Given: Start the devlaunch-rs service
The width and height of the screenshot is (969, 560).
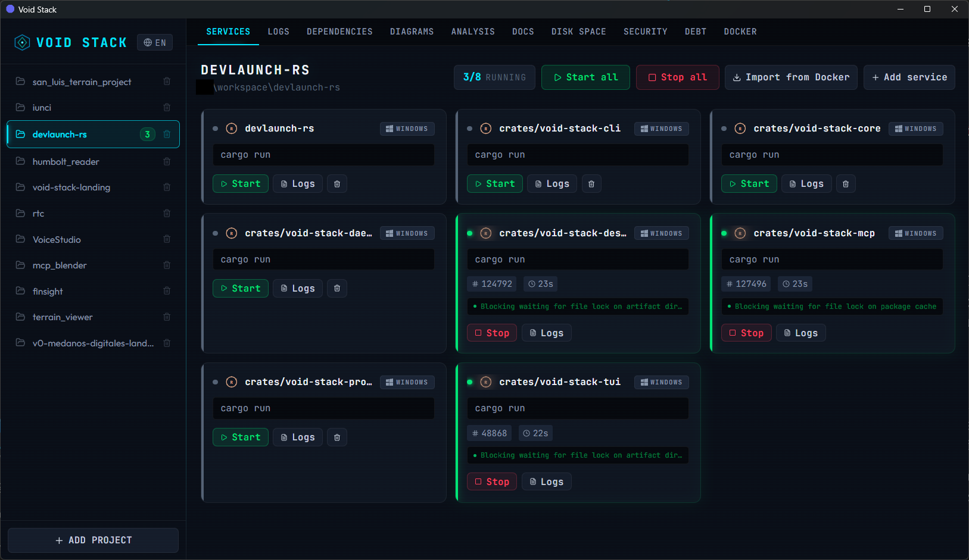Looking at the screenshot, I should pyautogui.click(x=241, y=184).
